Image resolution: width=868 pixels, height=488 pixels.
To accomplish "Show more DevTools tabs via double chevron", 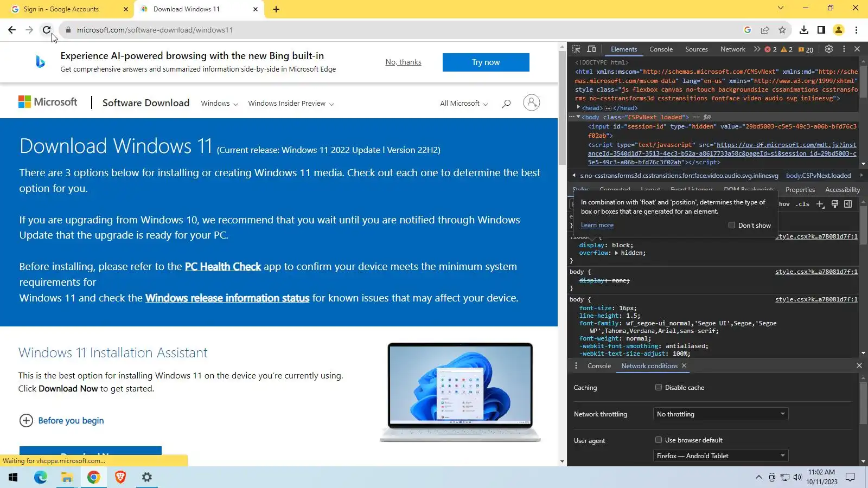I will (757, 49).
